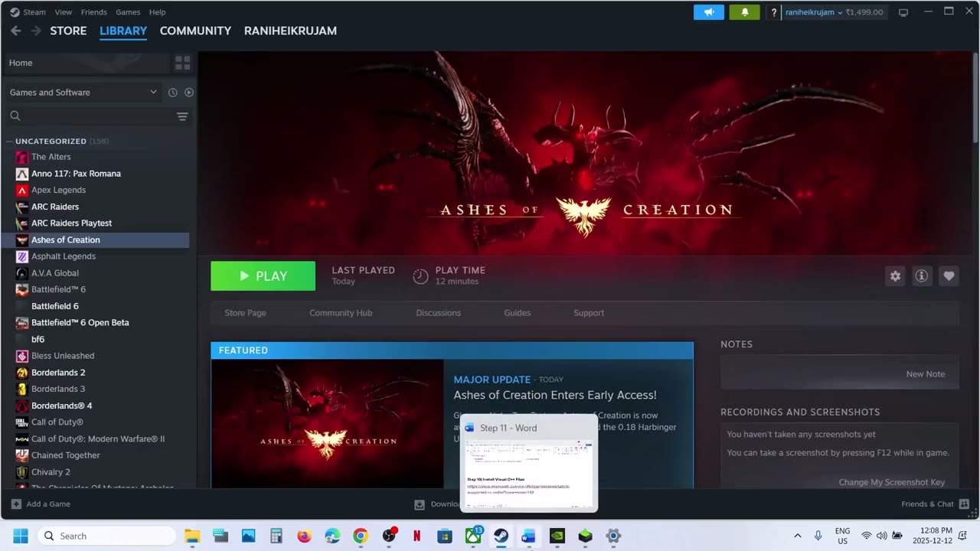Screen dimensions: 980x551
Task: Open the View menu
Action: click(x=64, y=12)
